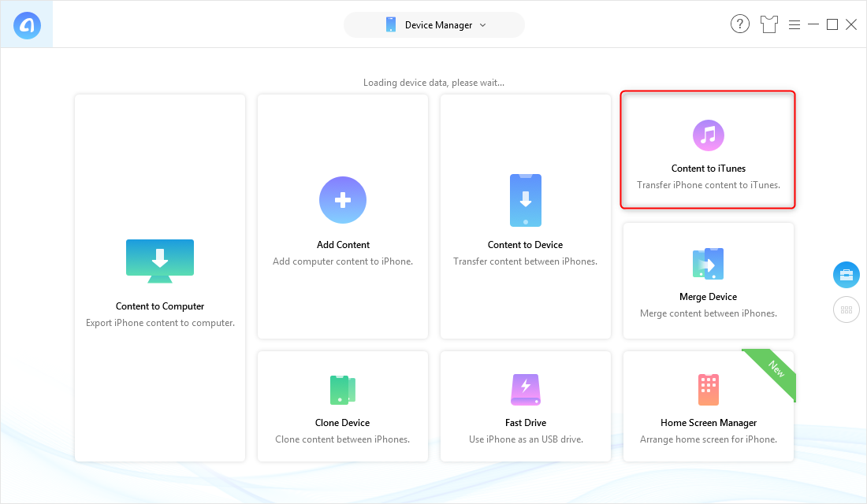The height and width of the screenshot is (504, 867).
Task: Click 'Transfer content between iPhones.' text
Action: point(525,261)
